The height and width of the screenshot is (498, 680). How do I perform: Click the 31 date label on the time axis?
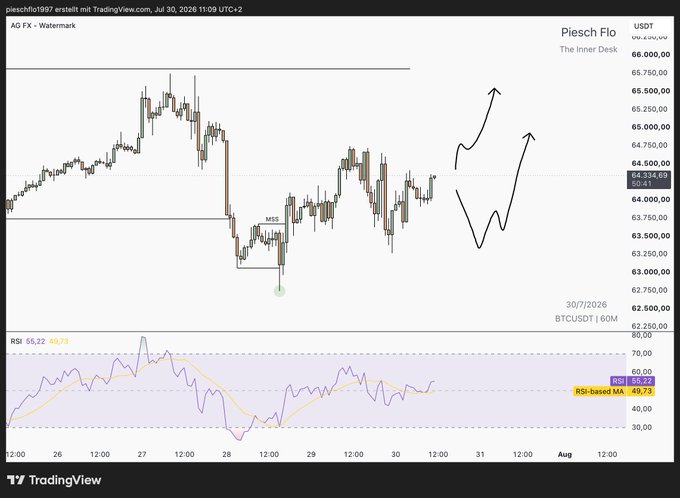point(480,454)
